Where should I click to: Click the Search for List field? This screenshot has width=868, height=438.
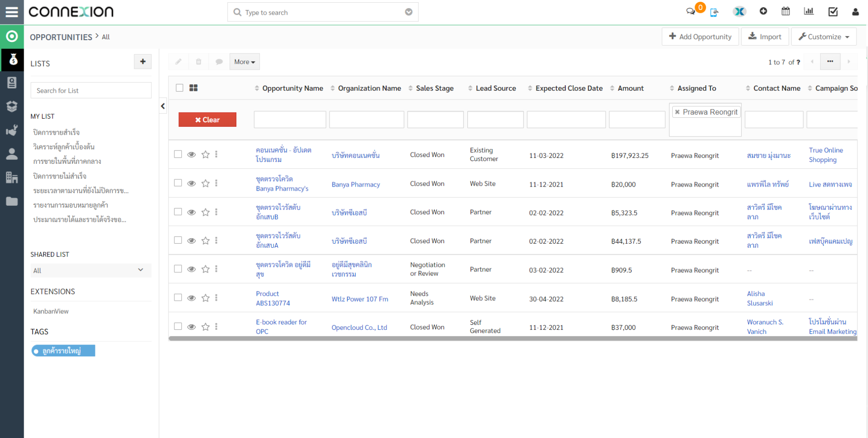[x=91, y=90]
